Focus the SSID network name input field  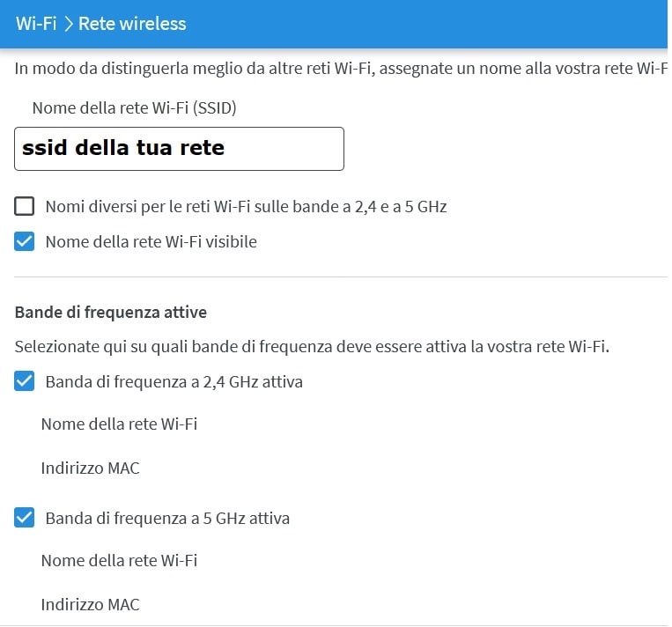(179, 149)
